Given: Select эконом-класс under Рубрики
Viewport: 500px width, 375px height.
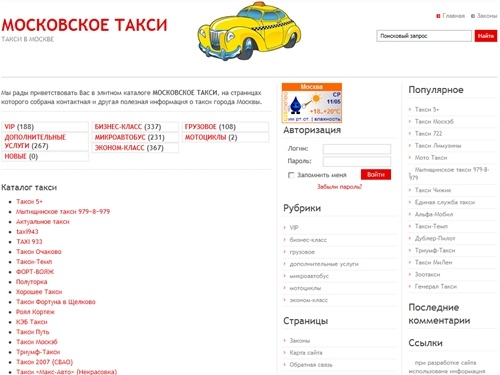Looking at the screenshot, I should (x=309, y=300).
